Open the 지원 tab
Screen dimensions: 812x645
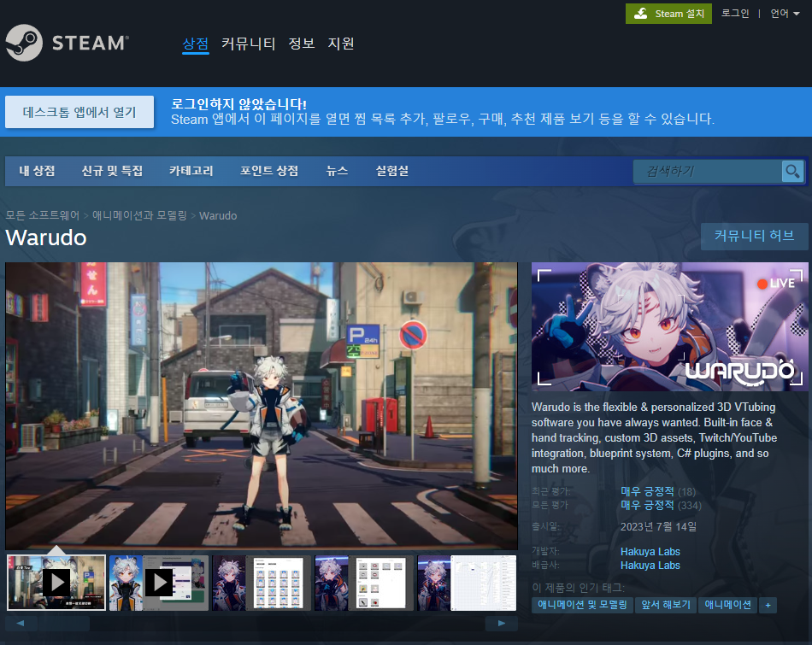point(341,44)
